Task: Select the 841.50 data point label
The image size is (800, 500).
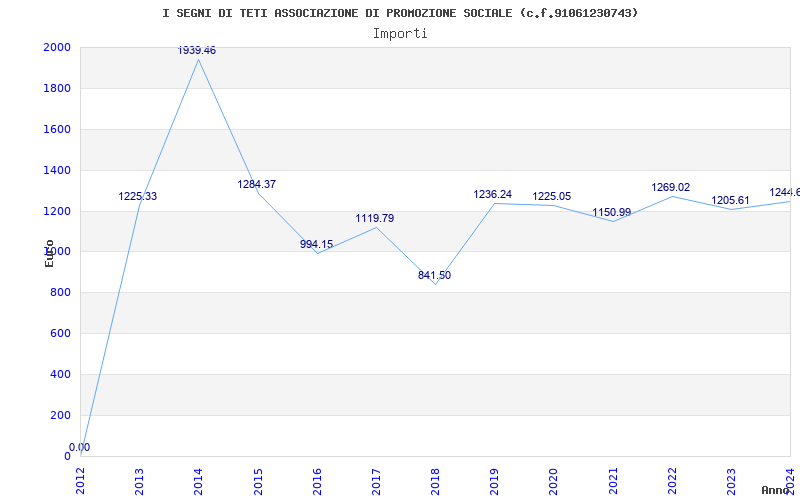Action: 434,275
